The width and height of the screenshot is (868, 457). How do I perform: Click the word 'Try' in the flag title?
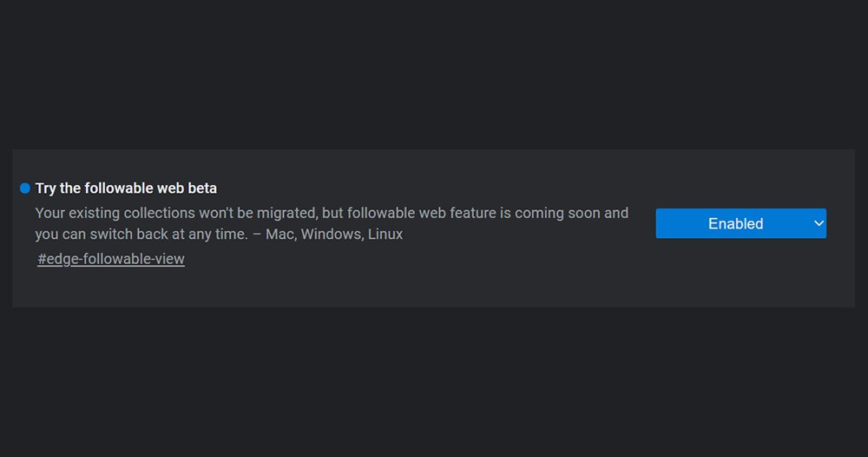pyautogui.click(x=45, y=189)
